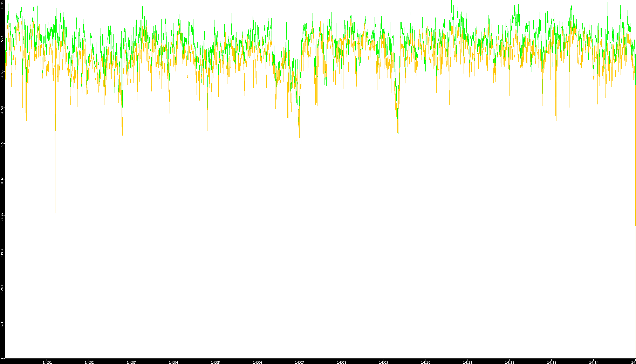Pick the 4350 y-axis value
The image size is (636, 364).
(2, 110)
